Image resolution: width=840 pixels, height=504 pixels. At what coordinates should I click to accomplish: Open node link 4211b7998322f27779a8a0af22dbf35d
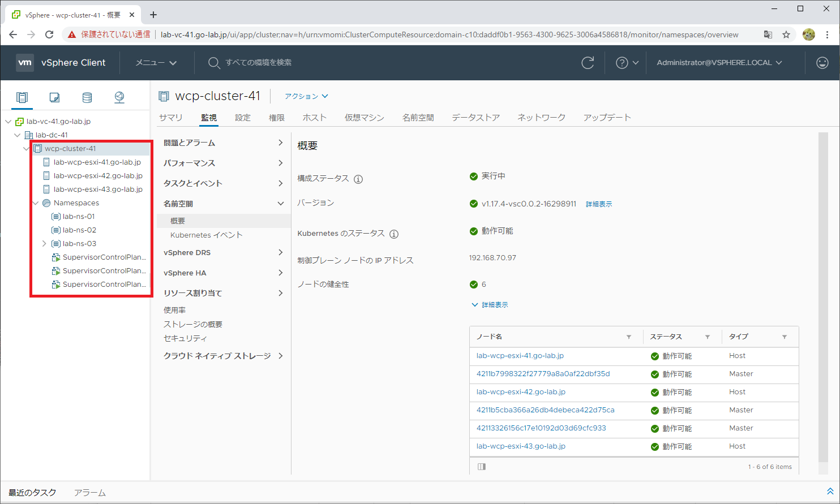543,374
